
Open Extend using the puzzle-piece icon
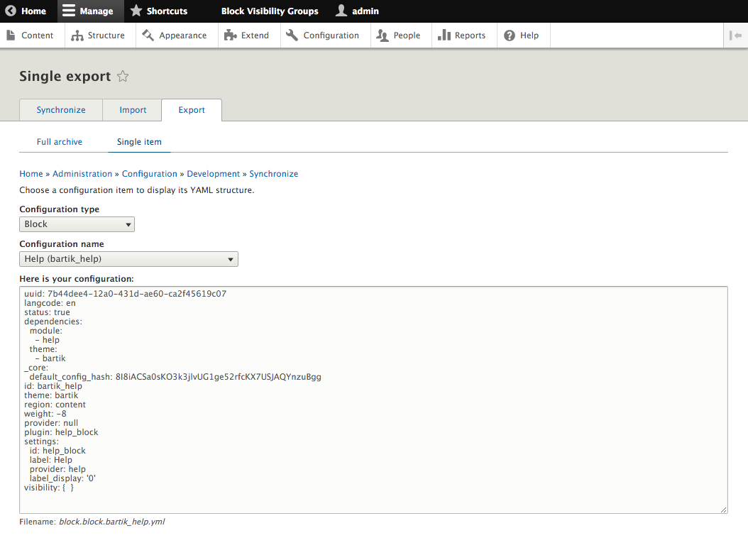pos(230,35)
